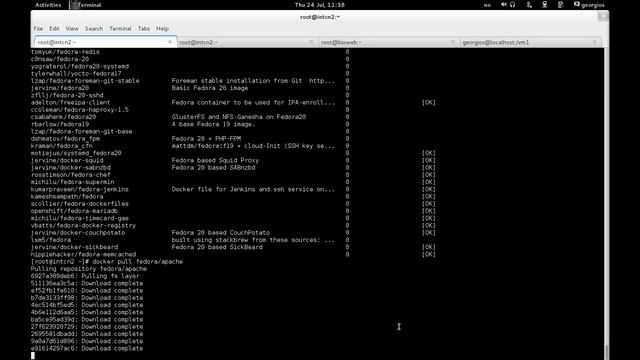Click the row 'lzap/fedora-foreman-git-stable'
The height and width of the screenshot is (360, 640).
click(x=190, y=81)
